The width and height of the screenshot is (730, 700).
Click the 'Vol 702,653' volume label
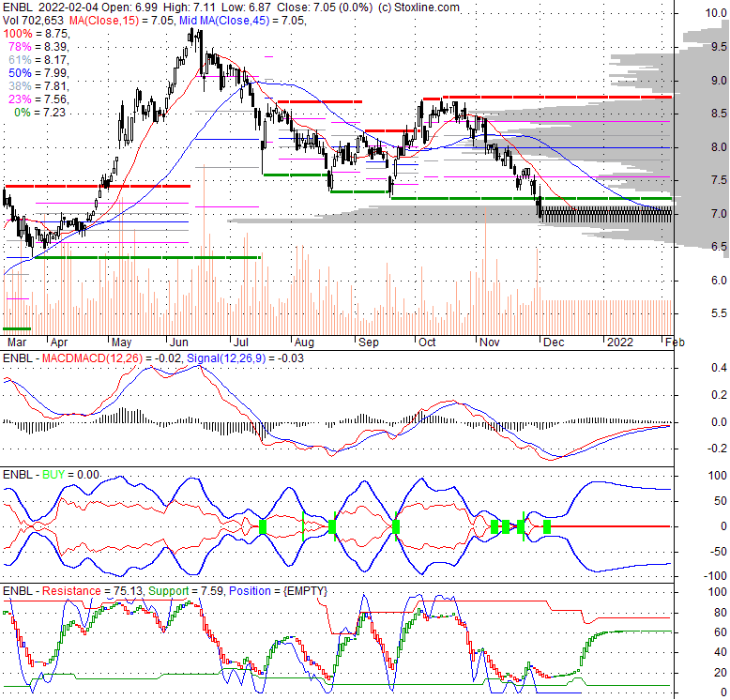pyautogui.click(x=33, y=21)
